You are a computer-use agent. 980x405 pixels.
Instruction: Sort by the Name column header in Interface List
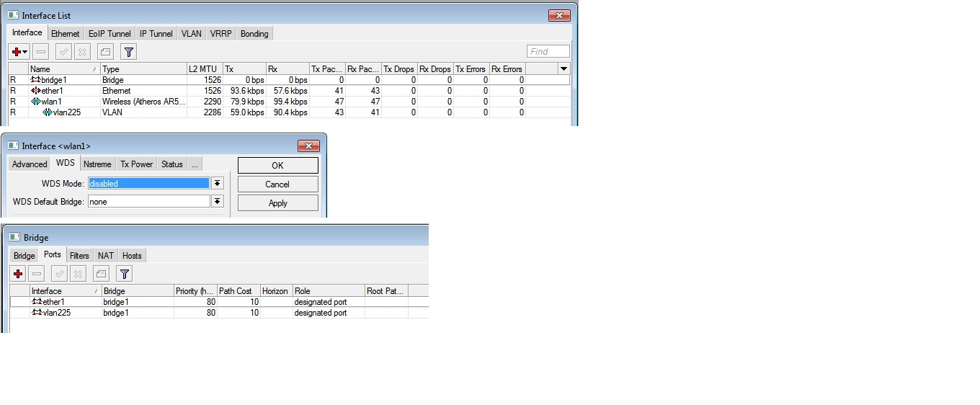(64, 69)
